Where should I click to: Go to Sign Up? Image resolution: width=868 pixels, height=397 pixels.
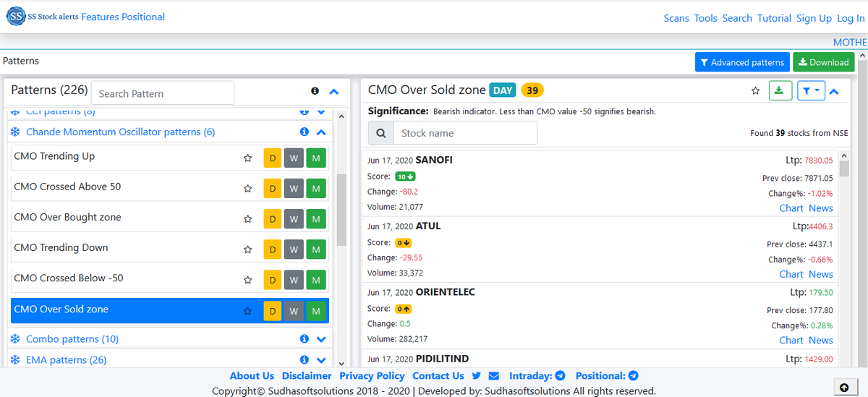(814, 18)
